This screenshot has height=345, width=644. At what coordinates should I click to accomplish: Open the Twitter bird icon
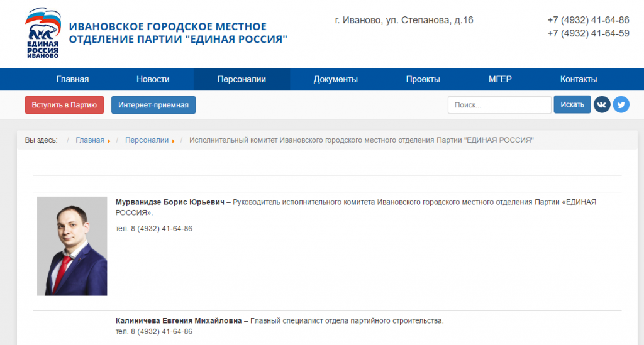pyautogui.click(x=621, y=104)
